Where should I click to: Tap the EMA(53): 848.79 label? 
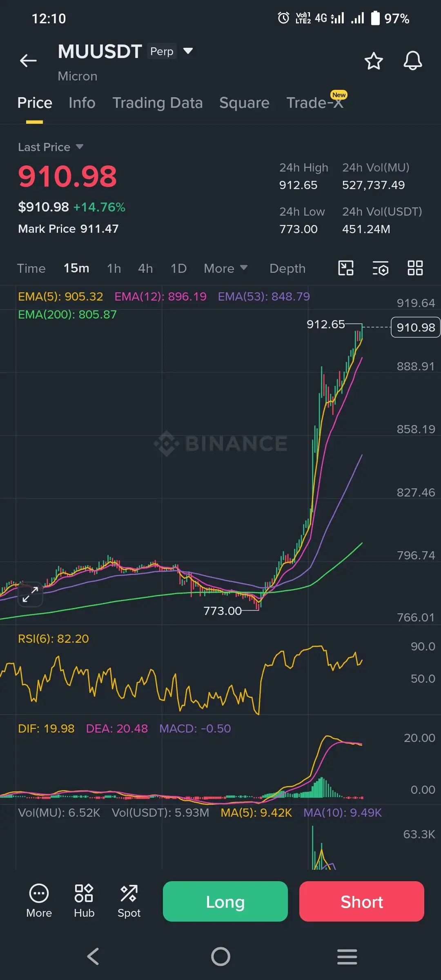tap(264, 296)
